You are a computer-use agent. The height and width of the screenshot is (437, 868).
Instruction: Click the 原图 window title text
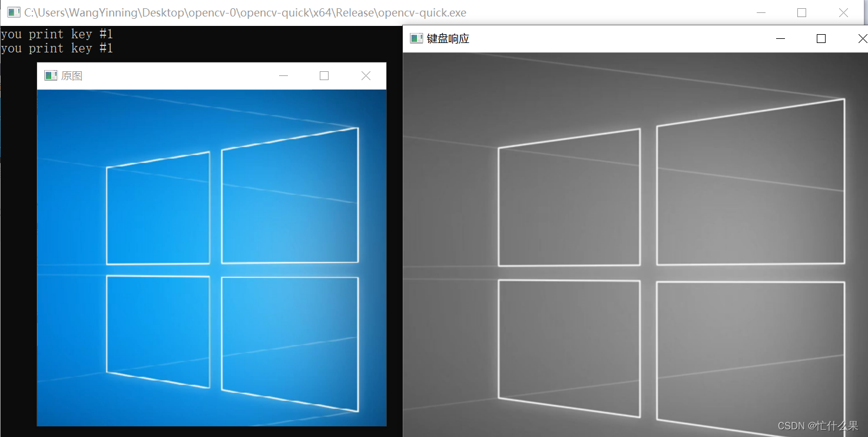pos(72,75)
